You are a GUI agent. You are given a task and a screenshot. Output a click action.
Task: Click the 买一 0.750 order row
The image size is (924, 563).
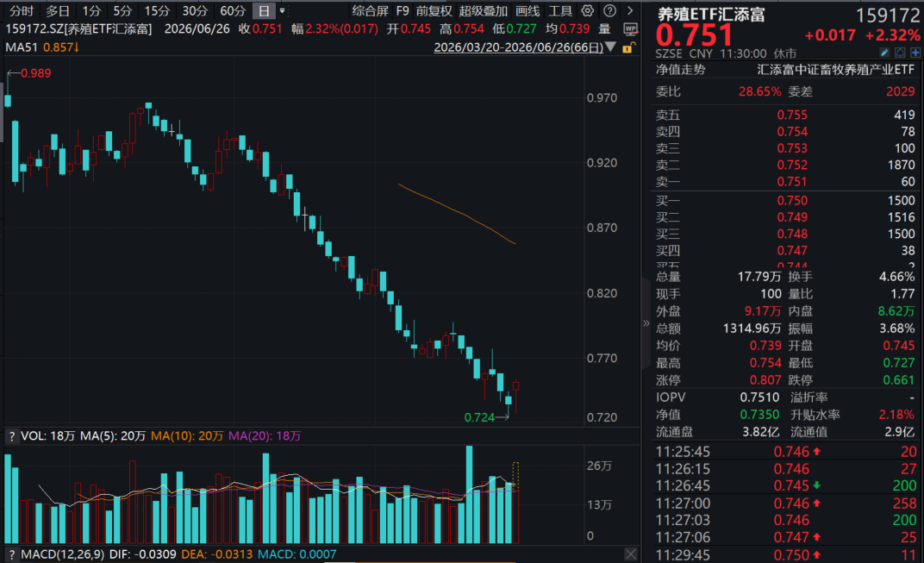tap(785, 200)
